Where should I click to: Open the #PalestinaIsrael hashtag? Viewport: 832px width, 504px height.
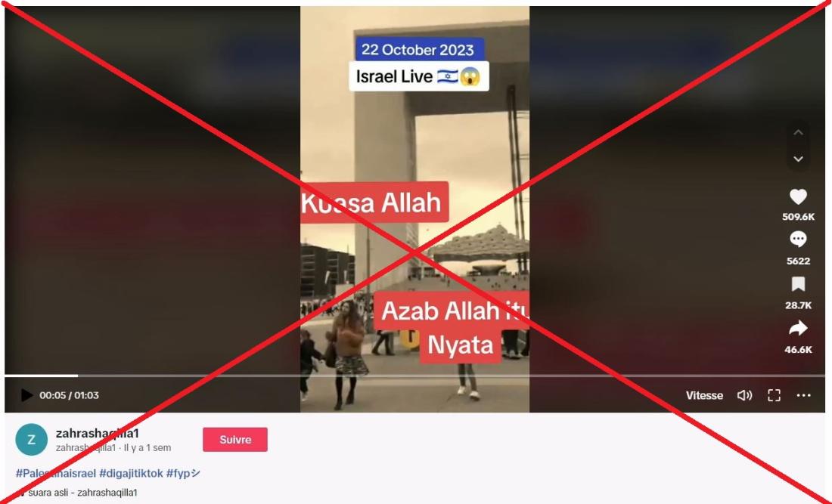pyautogui.click(x=56, y=473)
